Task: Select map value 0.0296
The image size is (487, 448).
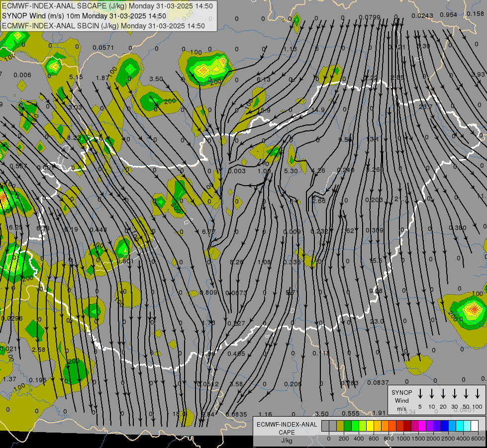Action: [12, 319]
